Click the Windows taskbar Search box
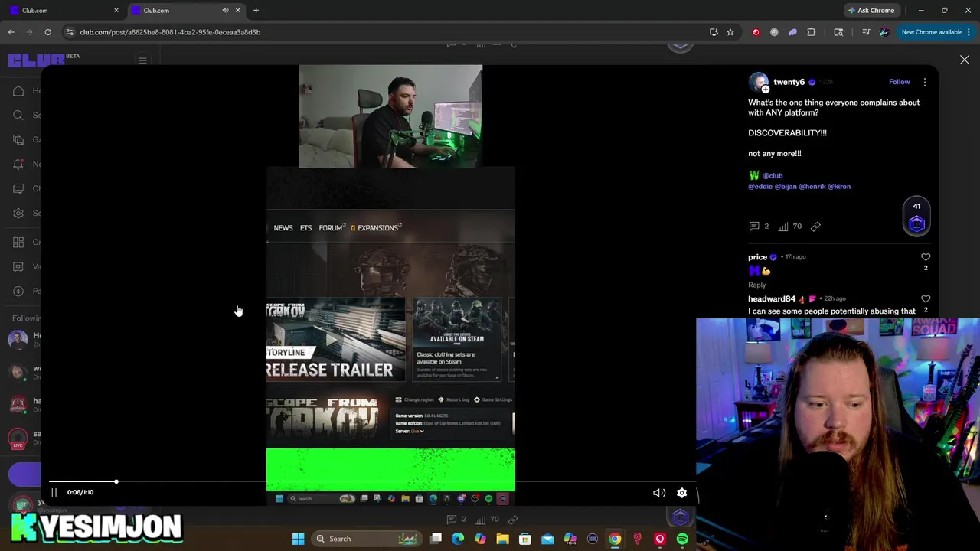The height and width of the screenshot is (551, 980). (x=367, y=539)
